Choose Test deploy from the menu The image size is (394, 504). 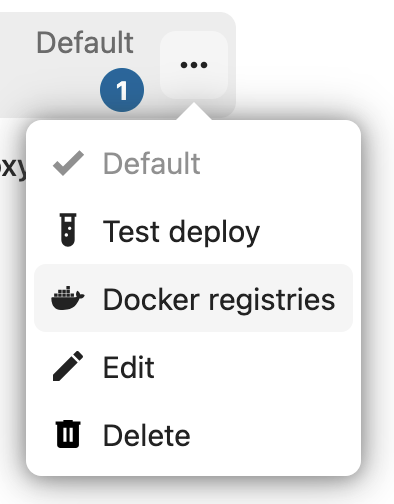click(193, 231)
